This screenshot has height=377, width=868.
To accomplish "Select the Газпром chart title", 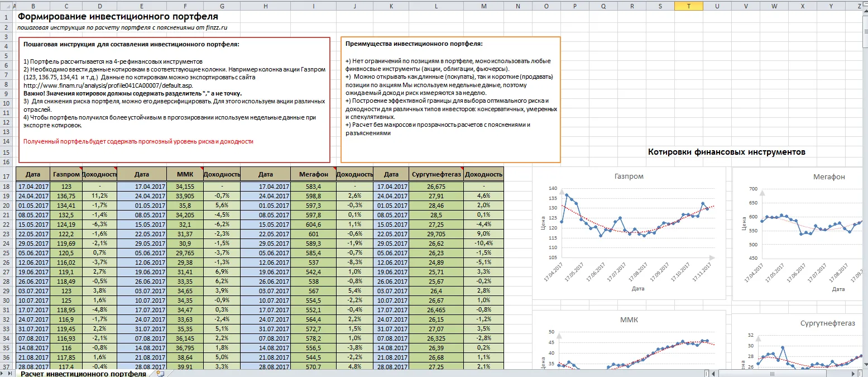I will pyautogui.click(x=629, y=176).
